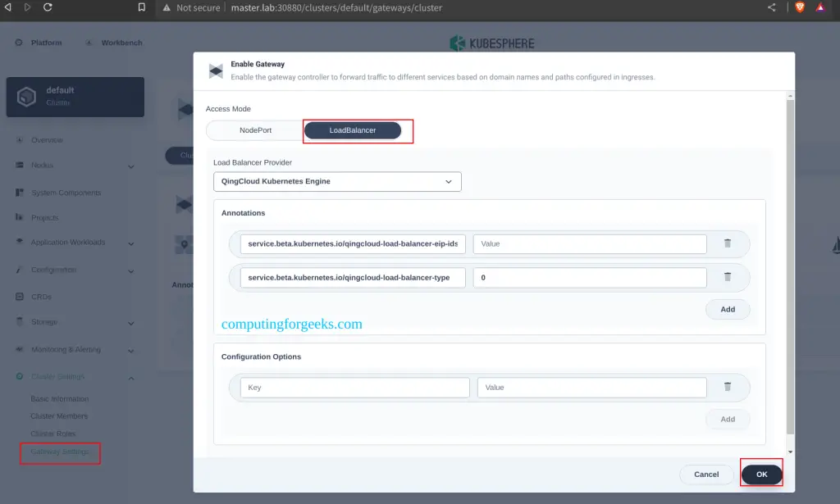The height and width of the screenshot is (504, 840).
Task: Select LoadBalancer access mode
Action: coord(353,130)
